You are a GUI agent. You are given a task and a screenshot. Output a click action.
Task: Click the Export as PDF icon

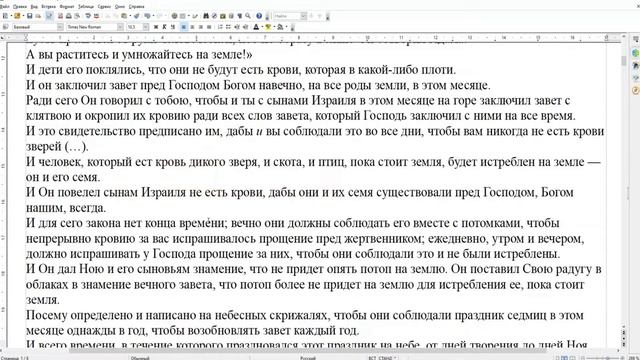pos(60,16)
